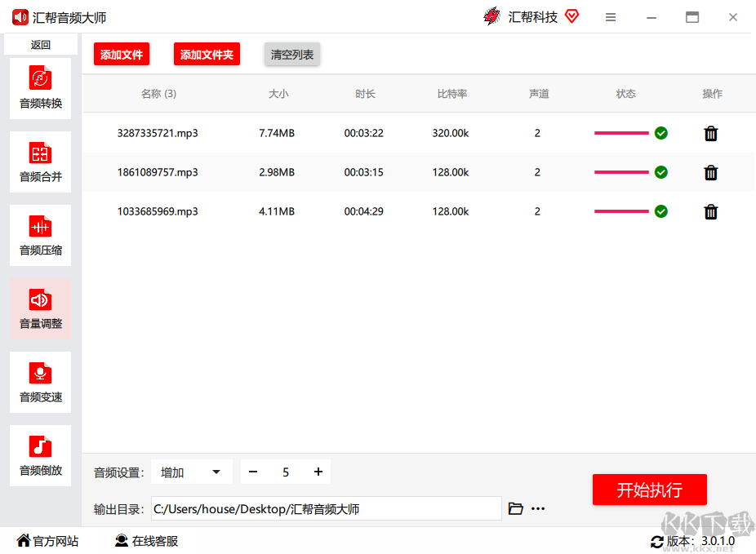Click trash icon for 1033685969.mp3
Viewport: 756px width, 554px height.
(710, 211)
